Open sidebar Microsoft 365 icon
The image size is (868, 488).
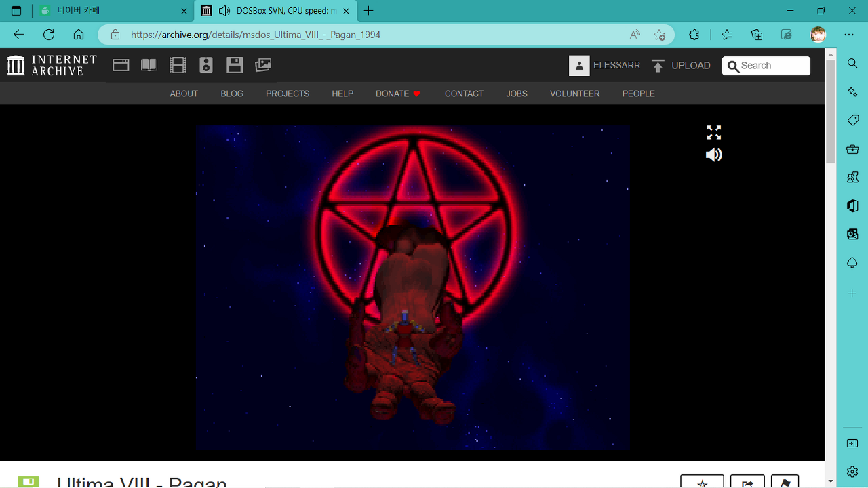coord(852,206)
